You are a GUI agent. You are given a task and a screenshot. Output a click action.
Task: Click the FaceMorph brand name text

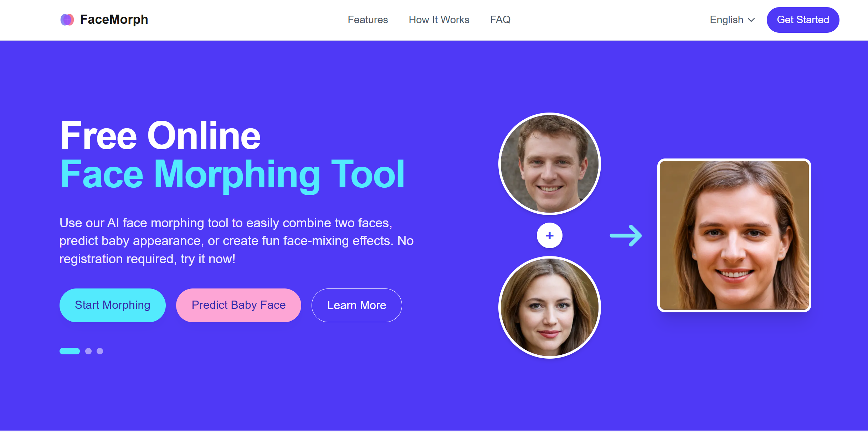tap(114, 20)
